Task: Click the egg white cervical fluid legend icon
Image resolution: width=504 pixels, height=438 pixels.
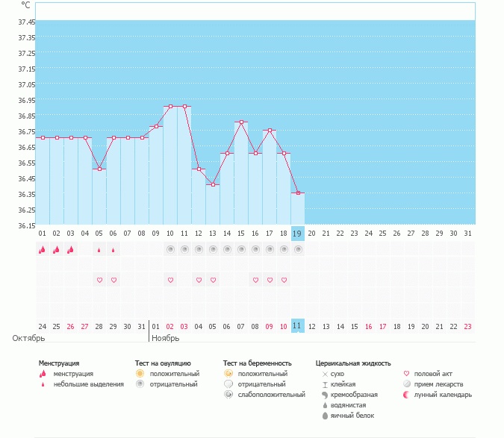Action: 325,416
